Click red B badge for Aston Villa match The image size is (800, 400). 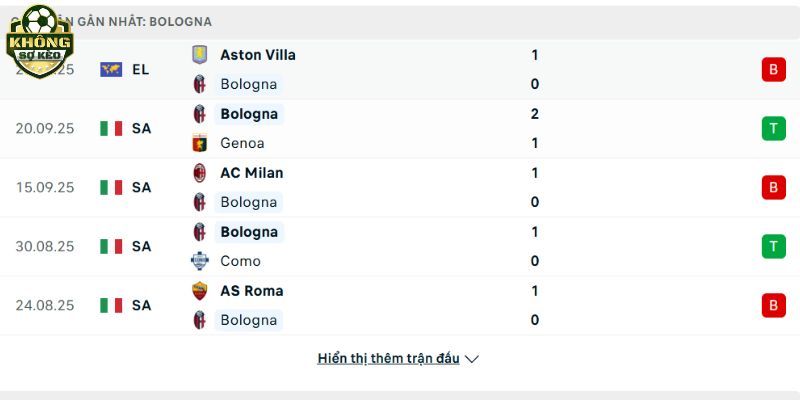point(773,69)
